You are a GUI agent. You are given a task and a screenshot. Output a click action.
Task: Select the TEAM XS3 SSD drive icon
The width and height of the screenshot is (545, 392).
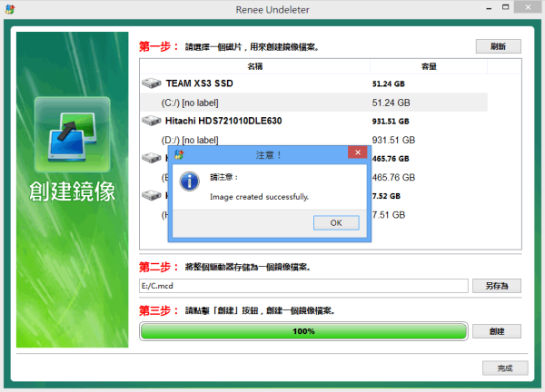coord(152,83)
